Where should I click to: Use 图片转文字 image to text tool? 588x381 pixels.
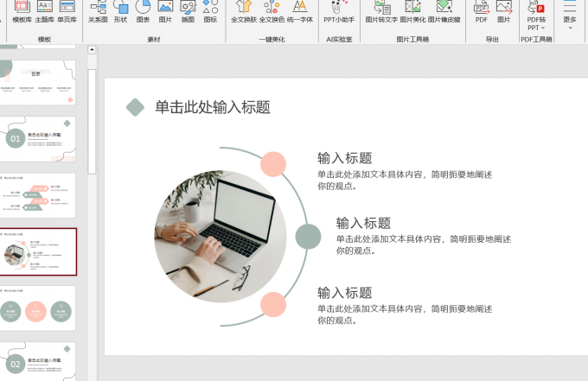[x=381, y=12]
